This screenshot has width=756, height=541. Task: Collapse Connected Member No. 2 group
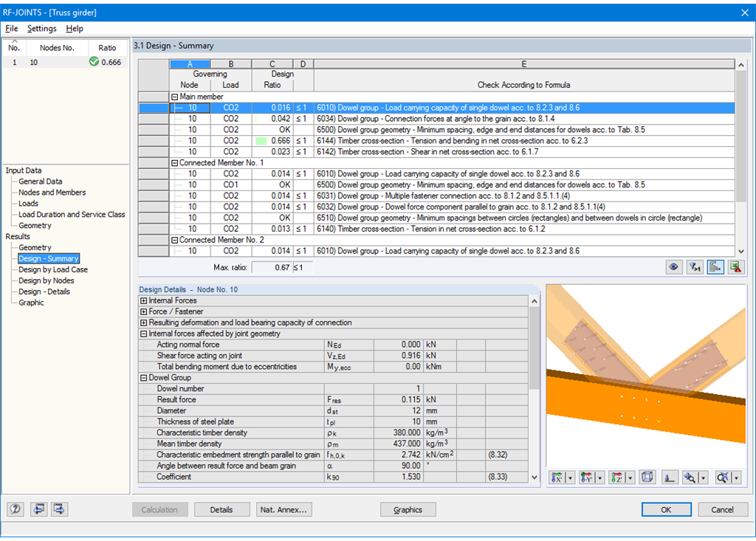click(174, 240)
